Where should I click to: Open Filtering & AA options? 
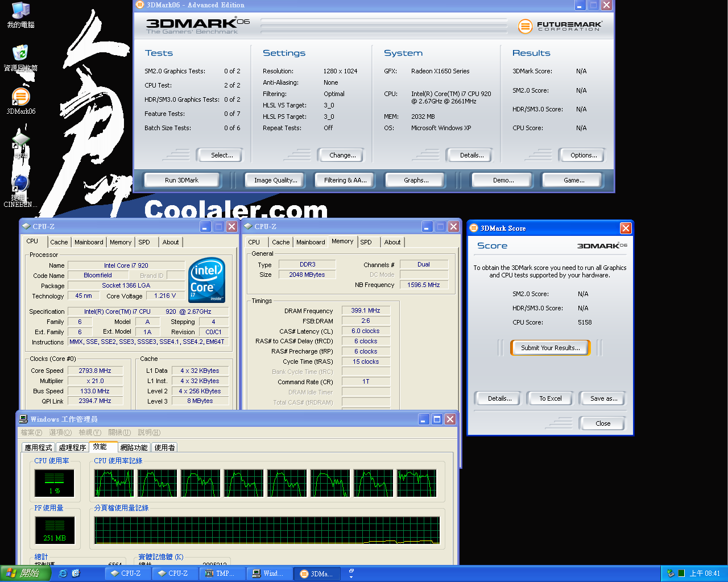click(x=345, y=180)
